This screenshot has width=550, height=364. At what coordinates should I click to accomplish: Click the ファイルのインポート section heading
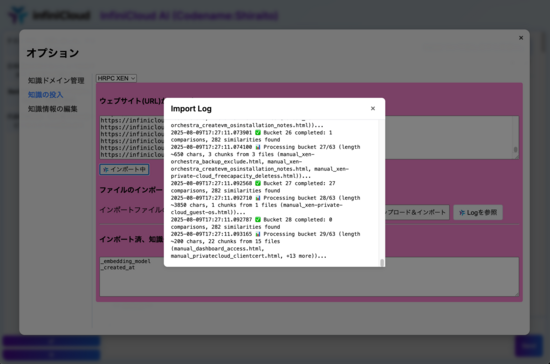131,190
